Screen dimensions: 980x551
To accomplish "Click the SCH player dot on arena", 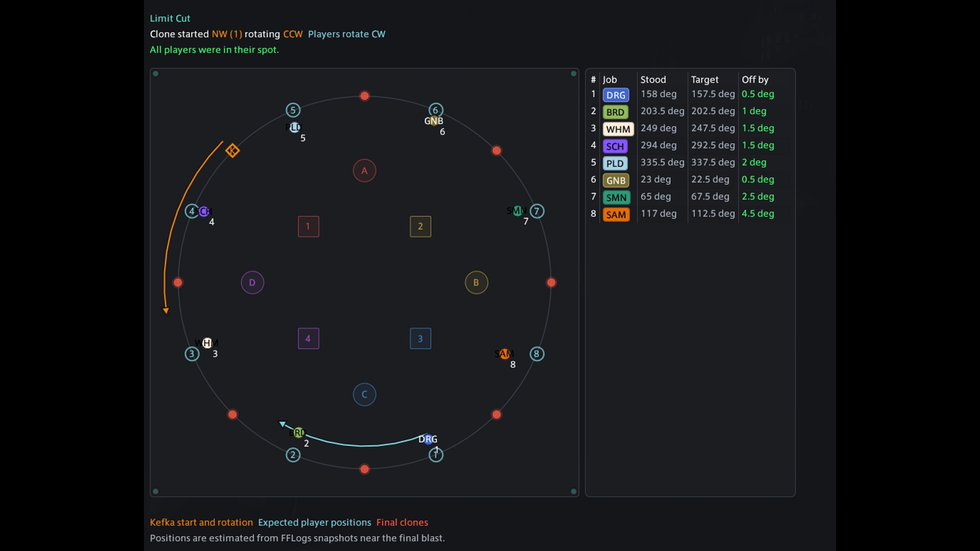I will [x=204, y=211].
